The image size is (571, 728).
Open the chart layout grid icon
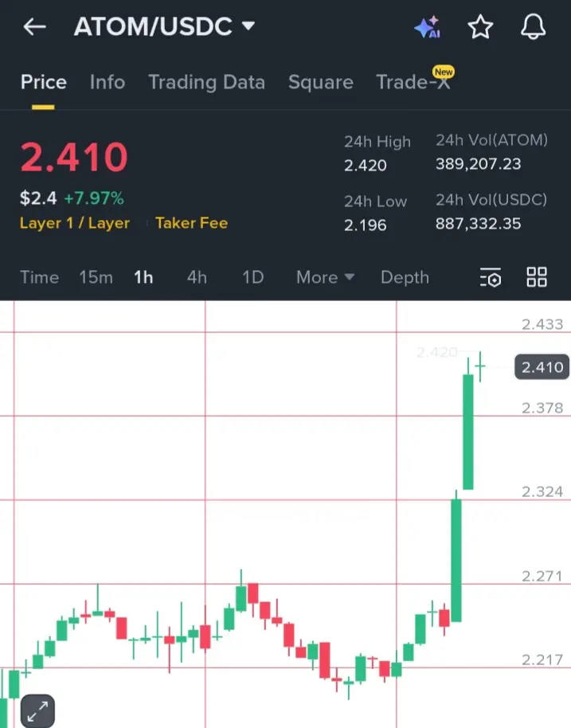[537, 277]
